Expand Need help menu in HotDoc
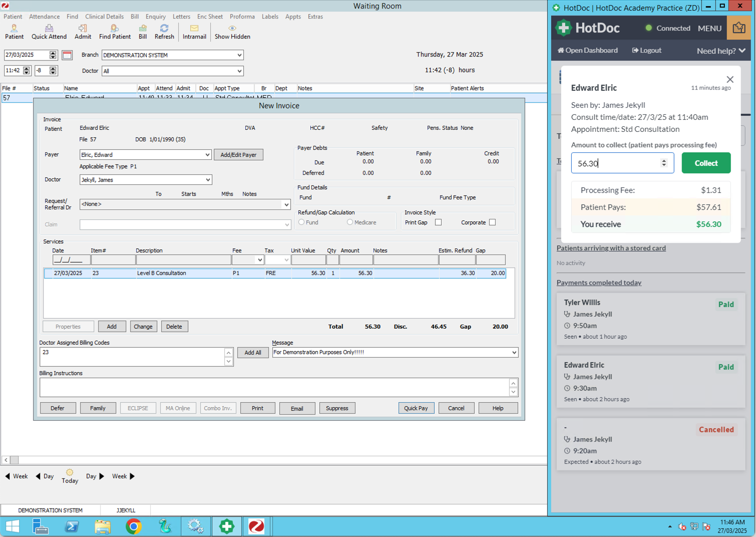Viewport: 756px width, 537px height. (x=721, y=50)
